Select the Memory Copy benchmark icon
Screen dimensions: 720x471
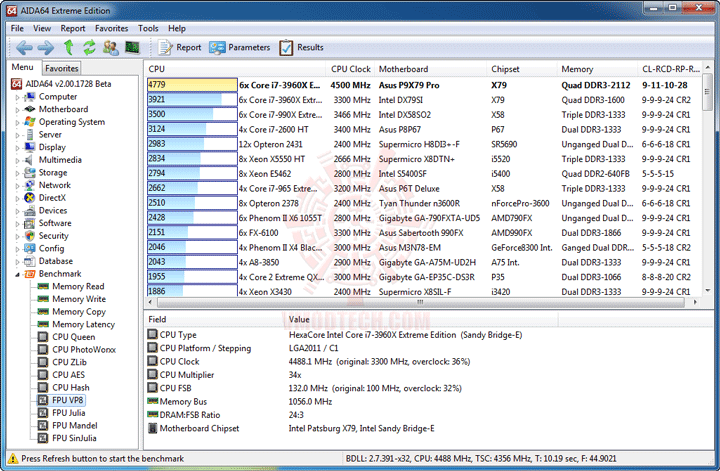pyautogui.click(x=43, y=312)
